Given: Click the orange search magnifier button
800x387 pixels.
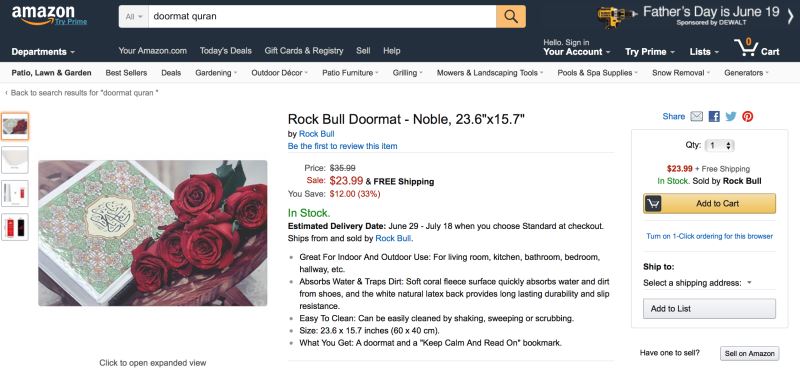Looking at the screenshot, I should tap(511, 16).
